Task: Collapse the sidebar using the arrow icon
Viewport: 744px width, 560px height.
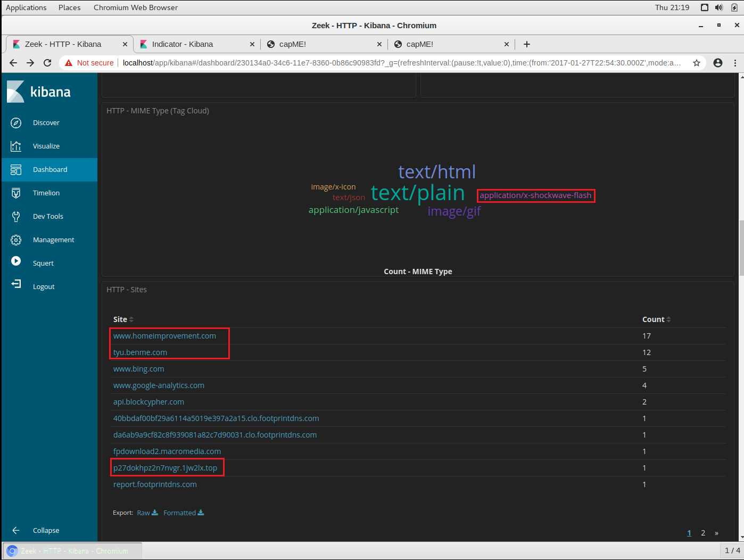Action: coord(16,530)
